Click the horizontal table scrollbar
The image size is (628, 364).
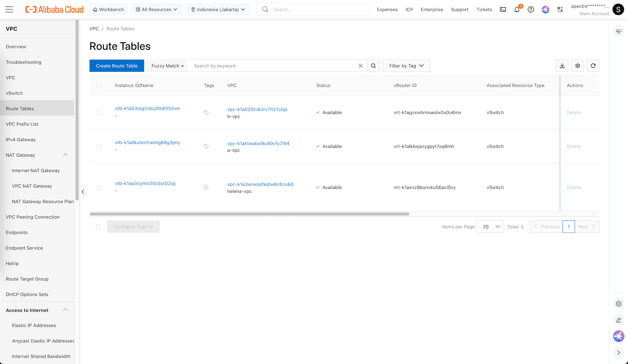pos(249,214)
